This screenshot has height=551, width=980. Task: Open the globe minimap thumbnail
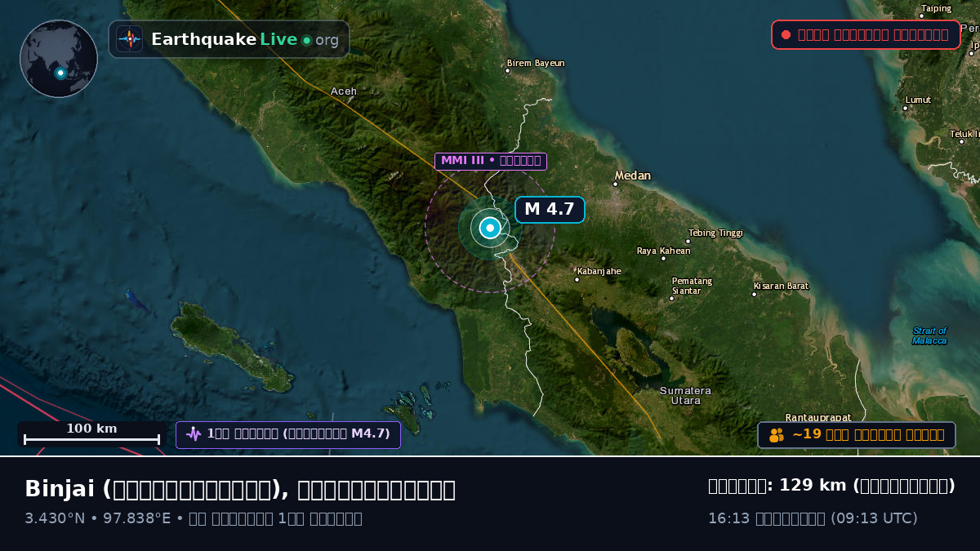pos(59,59)
